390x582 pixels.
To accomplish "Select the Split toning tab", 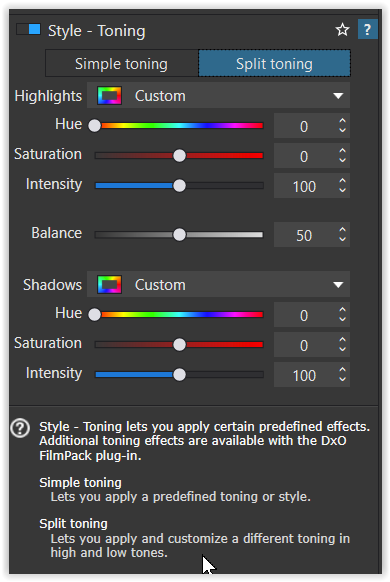I will pos(274,63).
